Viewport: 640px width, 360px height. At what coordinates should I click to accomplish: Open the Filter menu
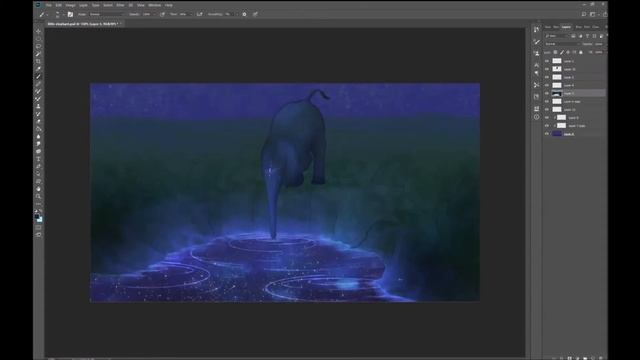tap(120, 5)
